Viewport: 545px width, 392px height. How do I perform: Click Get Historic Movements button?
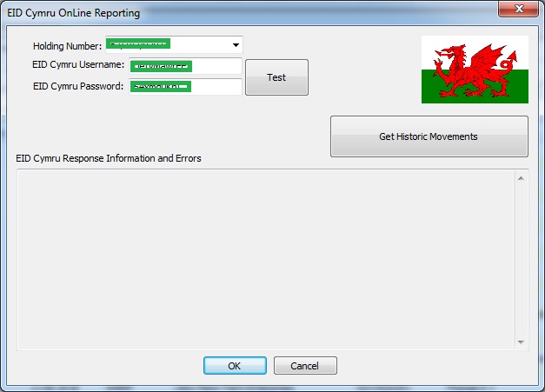429,136
